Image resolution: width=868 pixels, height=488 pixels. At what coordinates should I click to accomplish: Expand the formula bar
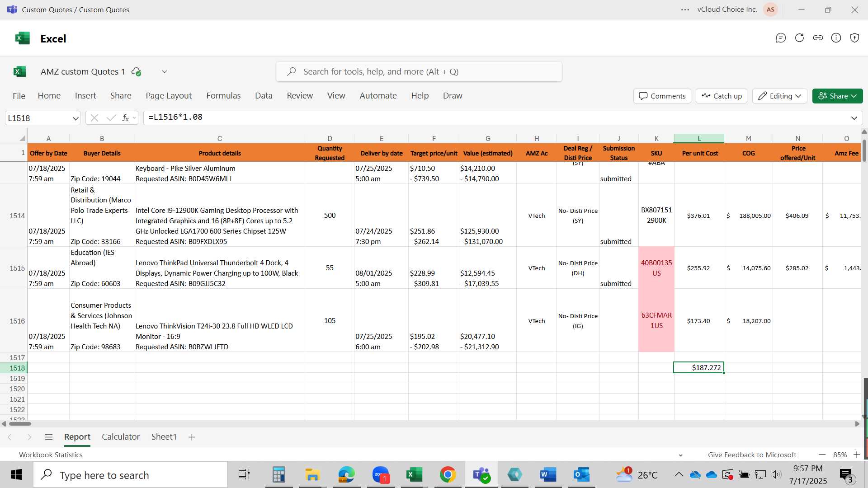[854, 118]
